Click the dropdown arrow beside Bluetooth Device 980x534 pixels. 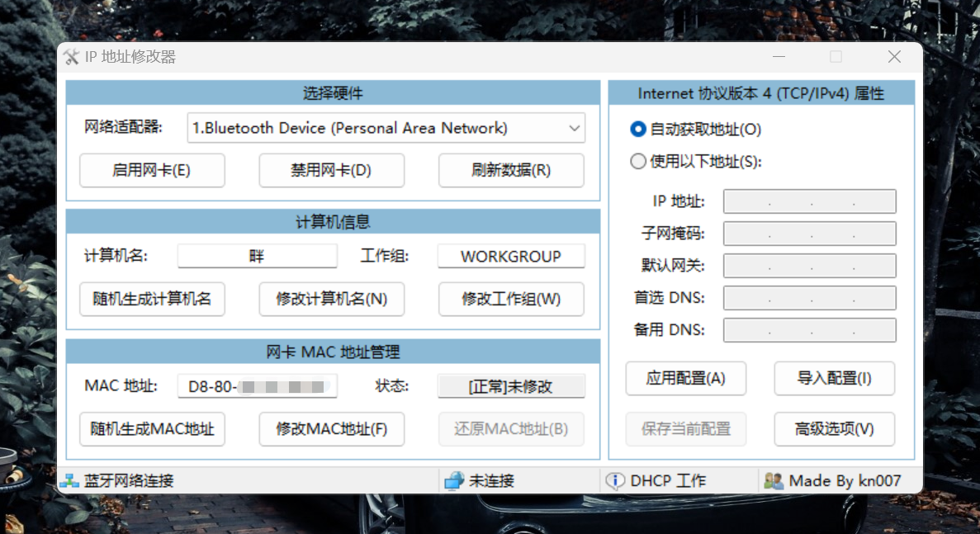(x=574, y=128)
